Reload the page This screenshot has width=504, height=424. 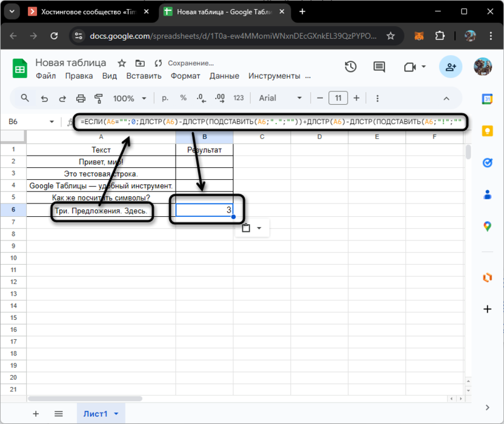(x=54, y=36)
